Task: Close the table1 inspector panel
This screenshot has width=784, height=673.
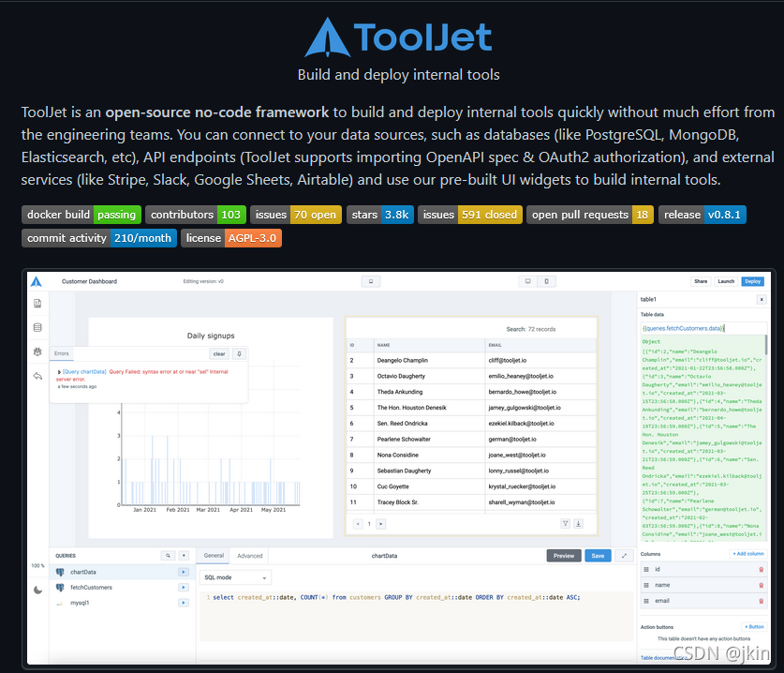Action: click(762, 299)
